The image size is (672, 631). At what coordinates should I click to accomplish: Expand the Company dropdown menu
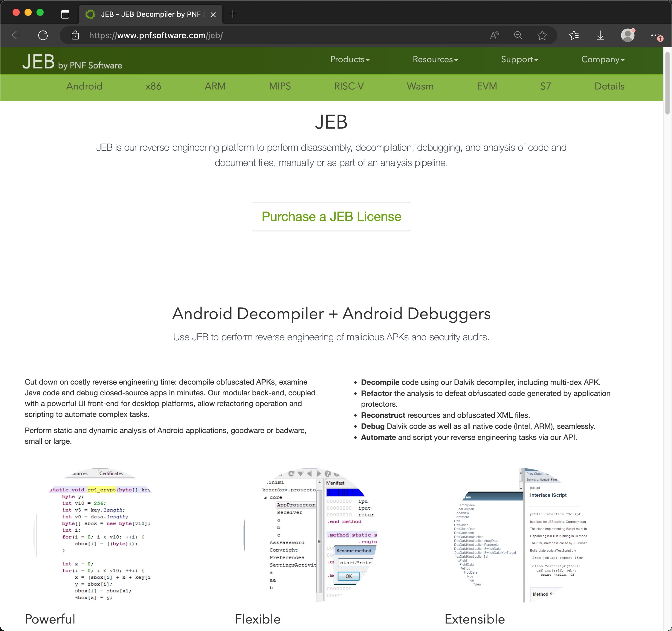tap(603, 60)
